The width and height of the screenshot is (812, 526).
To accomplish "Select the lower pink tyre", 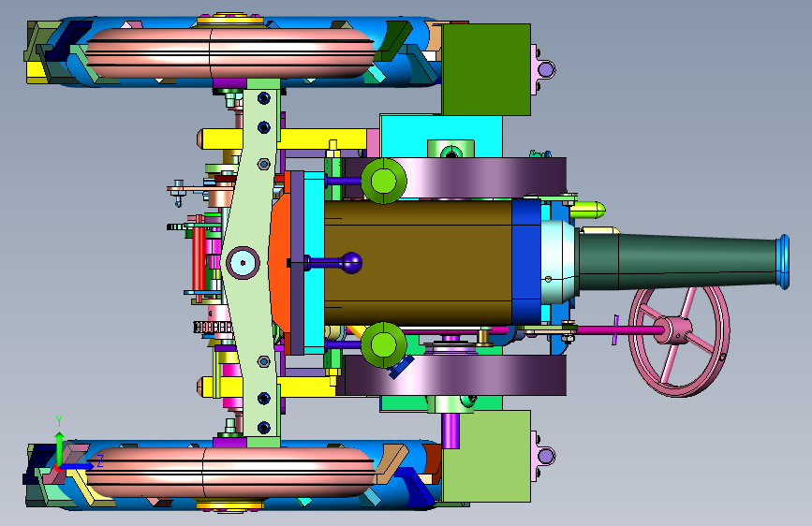I will click(230, 472).
